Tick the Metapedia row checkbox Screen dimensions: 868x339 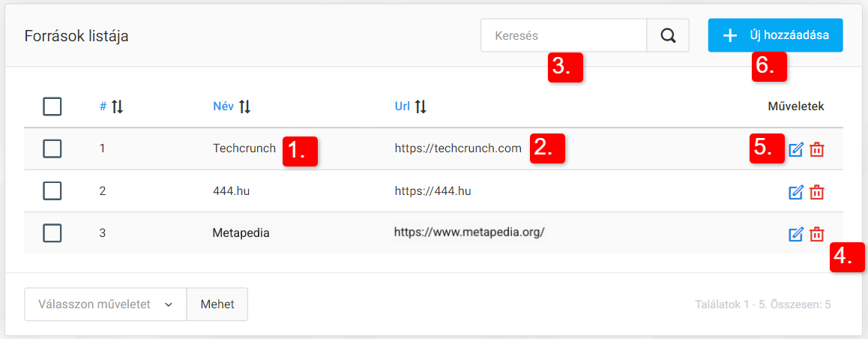point(52,233)
